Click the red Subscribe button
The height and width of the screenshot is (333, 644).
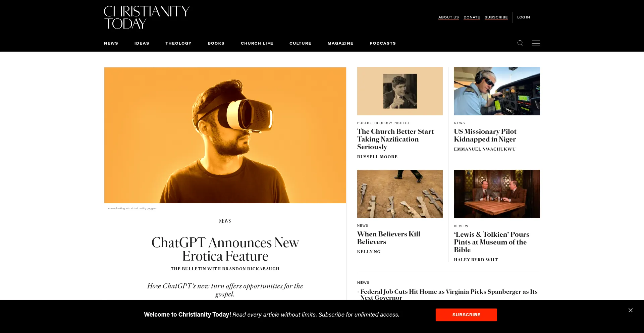[466, 315]
